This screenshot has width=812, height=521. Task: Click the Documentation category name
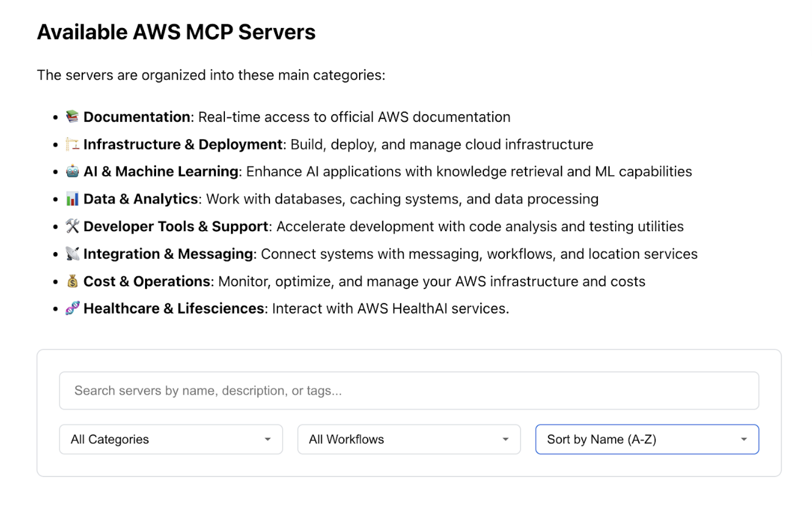(x=137, y=117)
